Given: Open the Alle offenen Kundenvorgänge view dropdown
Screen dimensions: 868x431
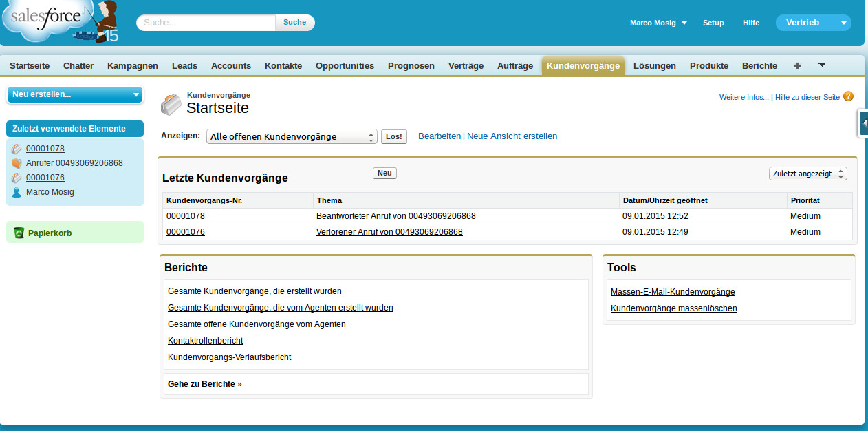Looking at the screenshot, I should click(292, 136).
